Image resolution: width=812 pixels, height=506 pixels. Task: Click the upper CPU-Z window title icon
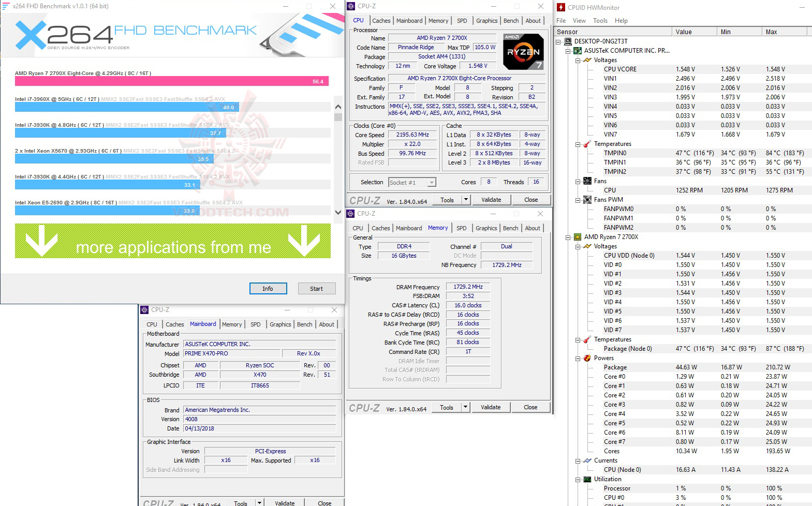351,6
